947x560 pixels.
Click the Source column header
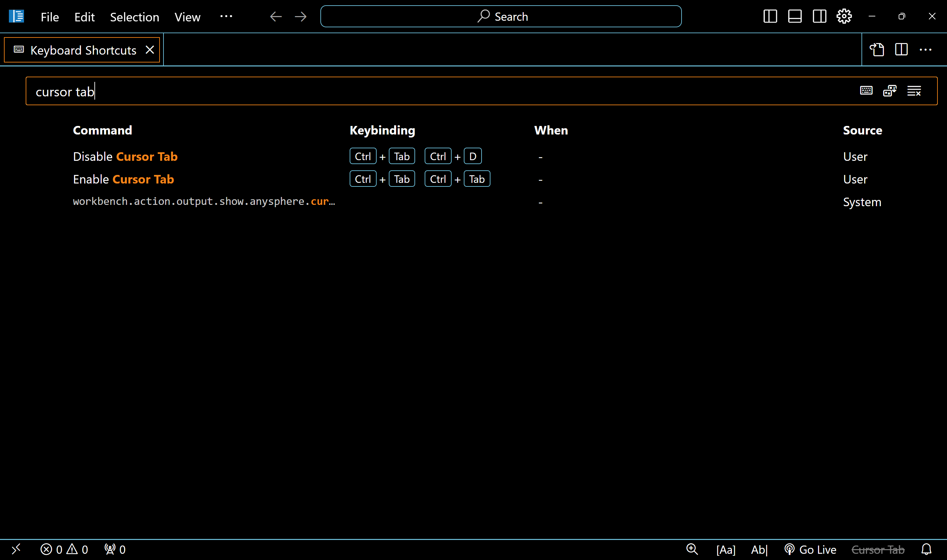[x=862, y=130]
